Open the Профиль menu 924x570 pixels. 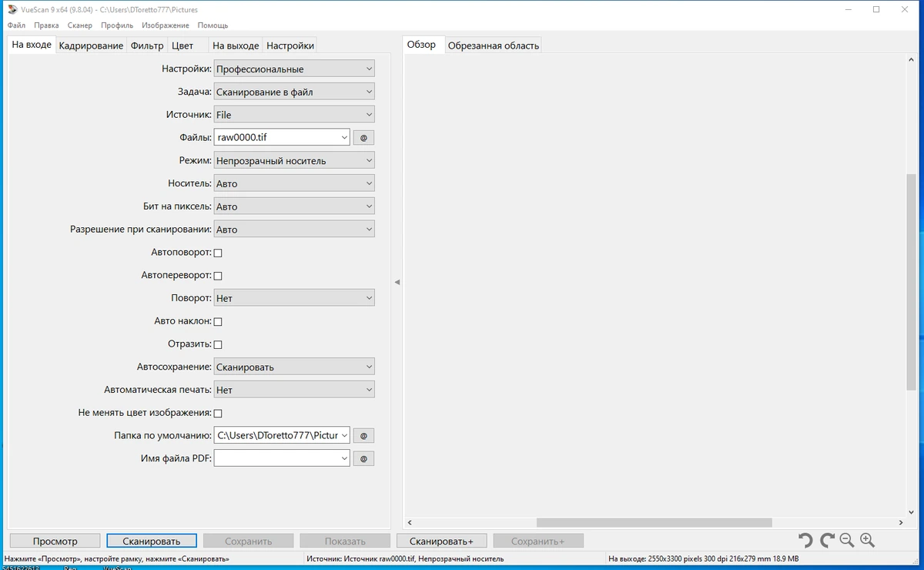point(117,25)
